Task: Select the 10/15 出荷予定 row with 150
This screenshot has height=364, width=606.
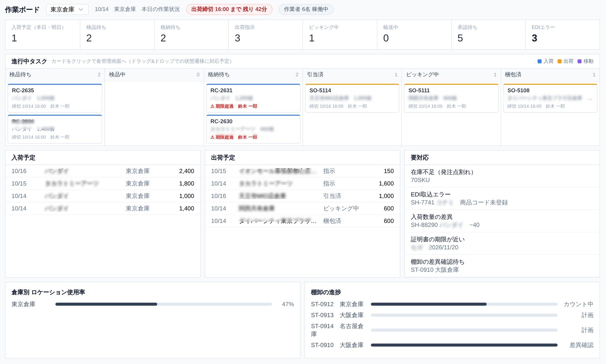Action: click(x=302, y=171)
